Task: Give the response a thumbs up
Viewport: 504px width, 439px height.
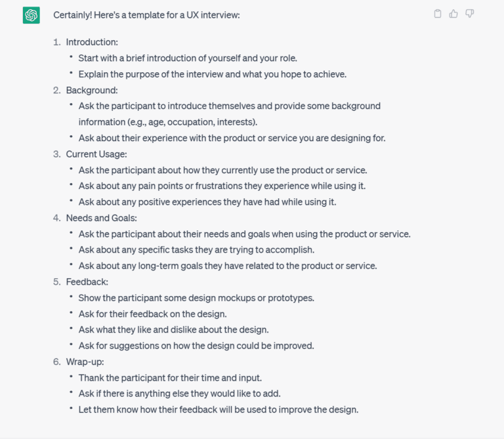Action: (x=453, y=14)
